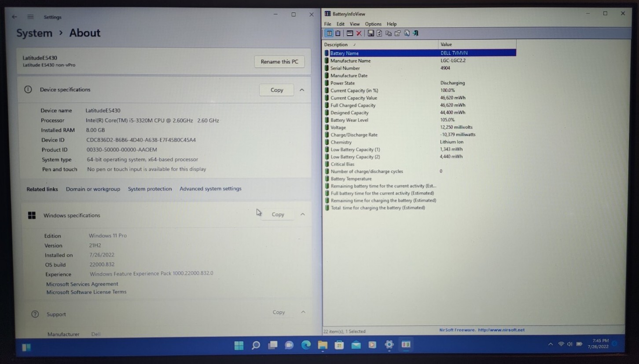Show hidden tray icons chevron
Image resolution: width=639 pixels, height=364 pixels.
point(551,344)
